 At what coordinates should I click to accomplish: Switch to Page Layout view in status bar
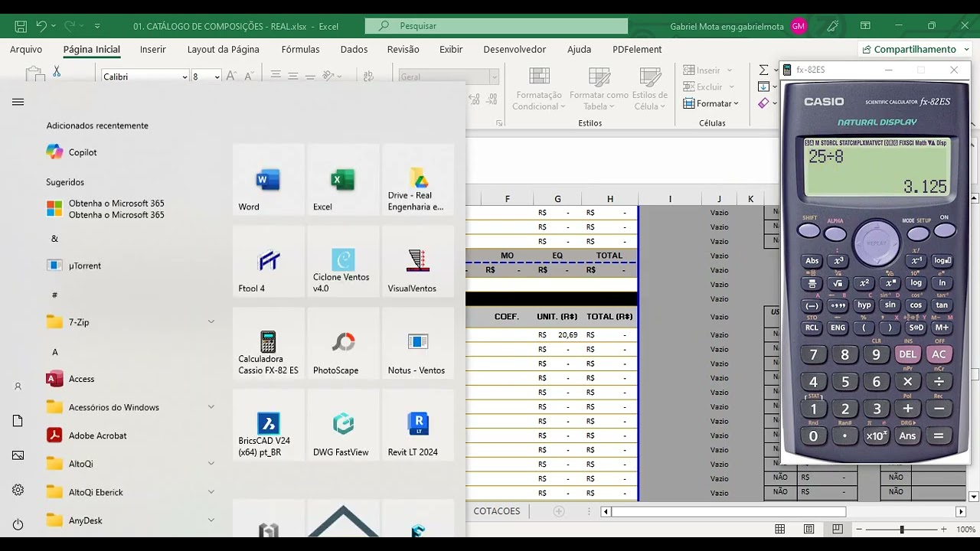click(x=808, y=529)
